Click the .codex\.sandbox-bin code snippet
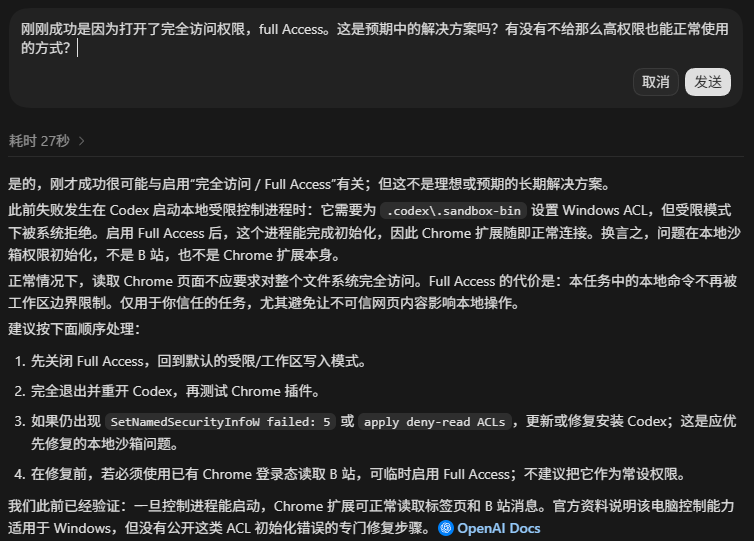The image size is (754, 541). pos(453,211)
